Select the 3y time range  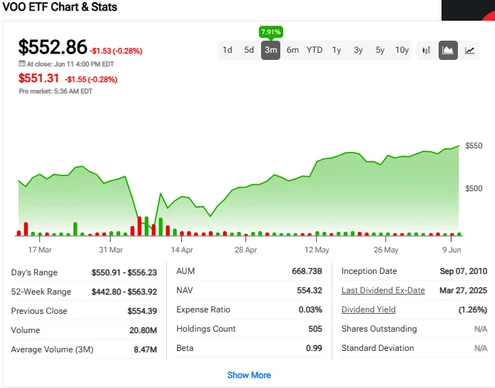pos(358,50)
